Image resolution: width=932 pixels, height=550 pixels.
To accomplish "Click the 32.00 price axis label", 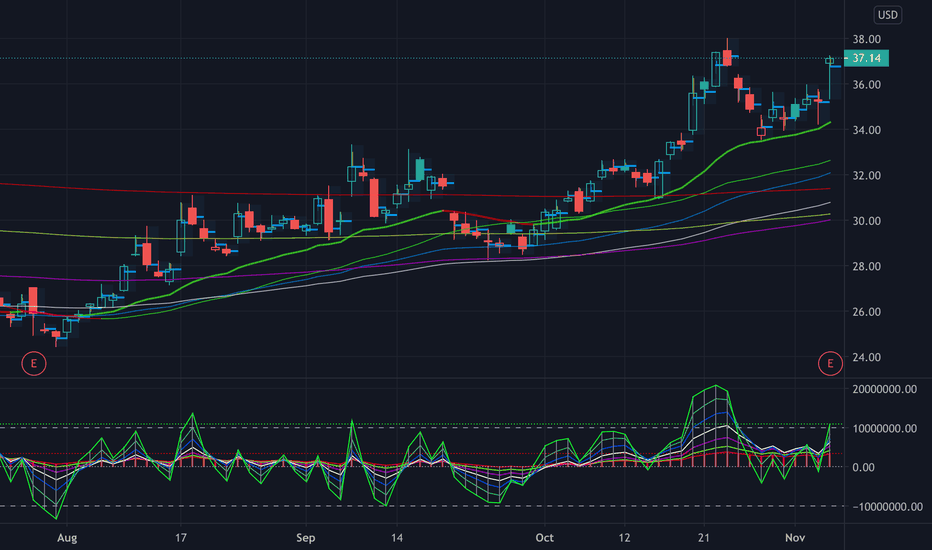I will 867,175.
